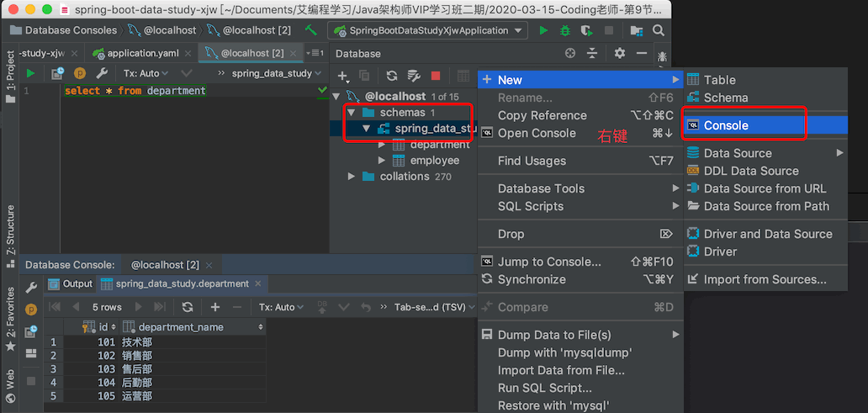Click layout icon in Database Console sidebar
Image resolution: width=868 pixels, height=413 pixels.
31,352
